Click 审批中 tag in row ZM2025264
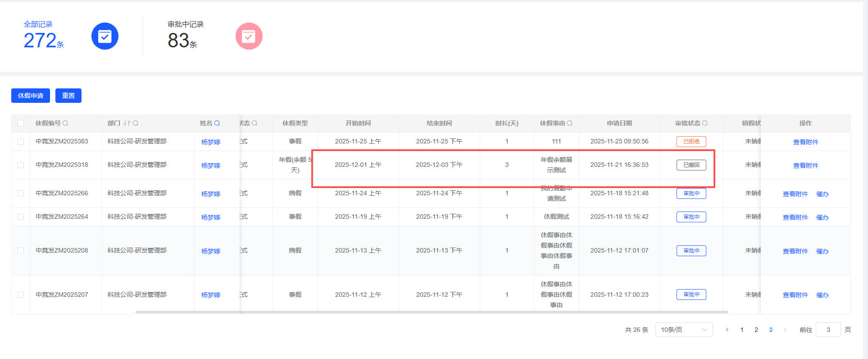Screen dimensions: 868x359 click(x=691, y=217)
